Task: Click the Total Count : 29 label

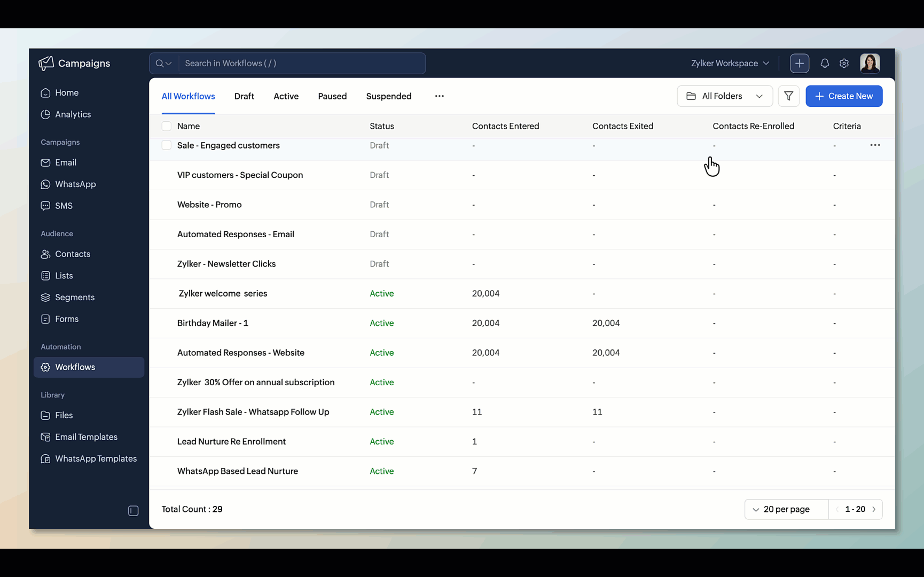Action: tap(192, 509)
